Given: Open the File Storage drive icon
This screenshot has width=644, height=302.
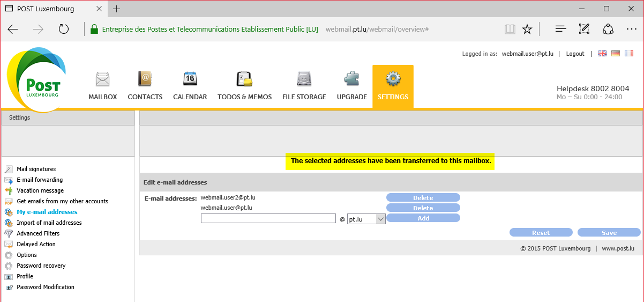Looking at the screenshot, I should 304,79.
